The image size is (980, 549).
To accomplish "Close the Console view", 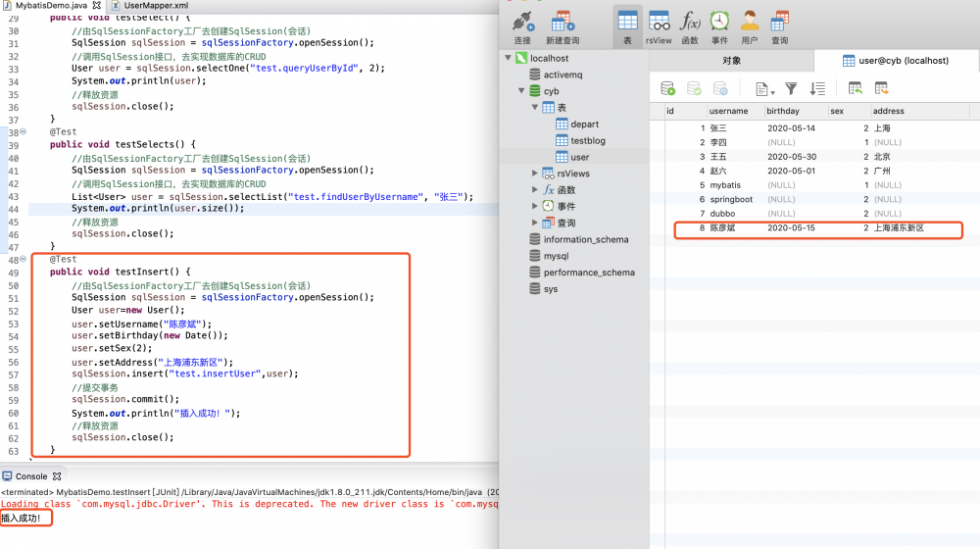I will 57,476.
